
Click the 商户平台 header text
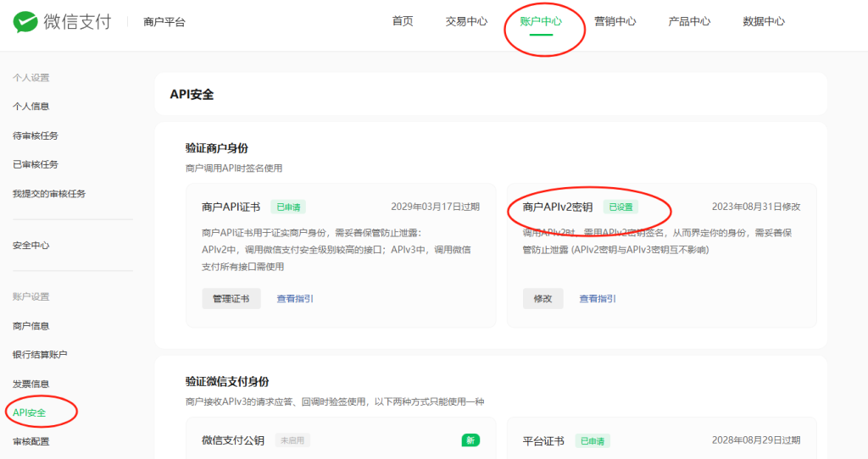(x=164, y=22)
